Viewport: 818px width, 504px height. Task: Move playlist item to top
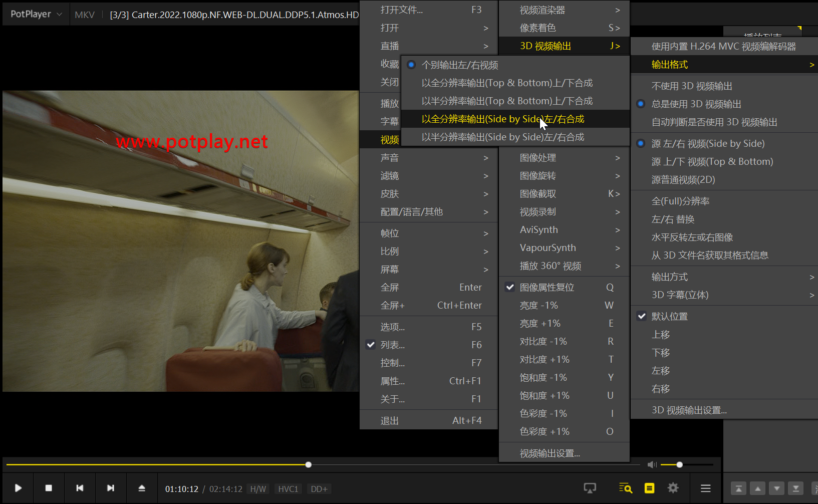coord(739,488)
